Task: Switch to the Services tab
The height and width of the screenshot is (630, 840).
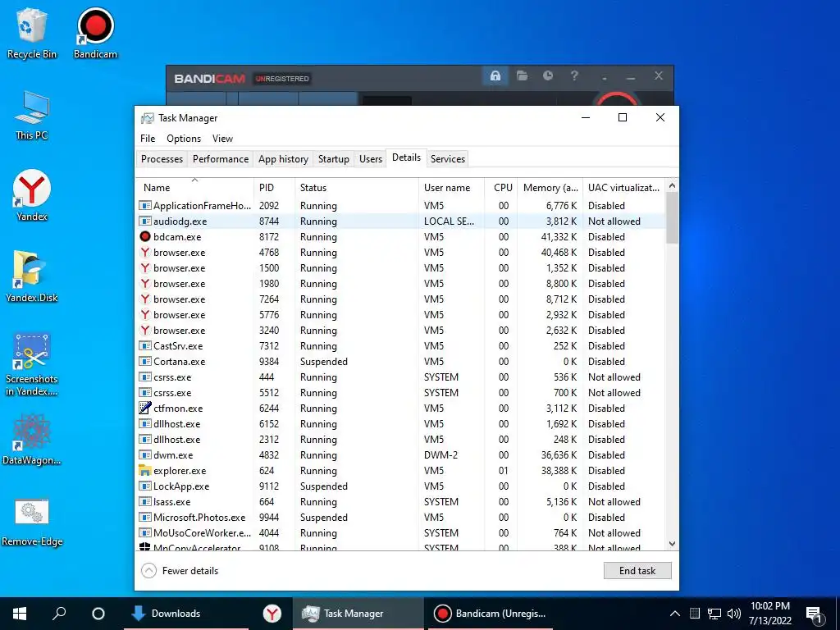Action: (448, 158)
